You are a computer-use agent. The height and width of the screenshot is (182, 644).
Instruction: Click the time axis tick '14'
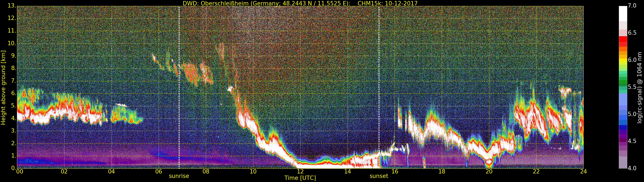click(x=348, y=172)
